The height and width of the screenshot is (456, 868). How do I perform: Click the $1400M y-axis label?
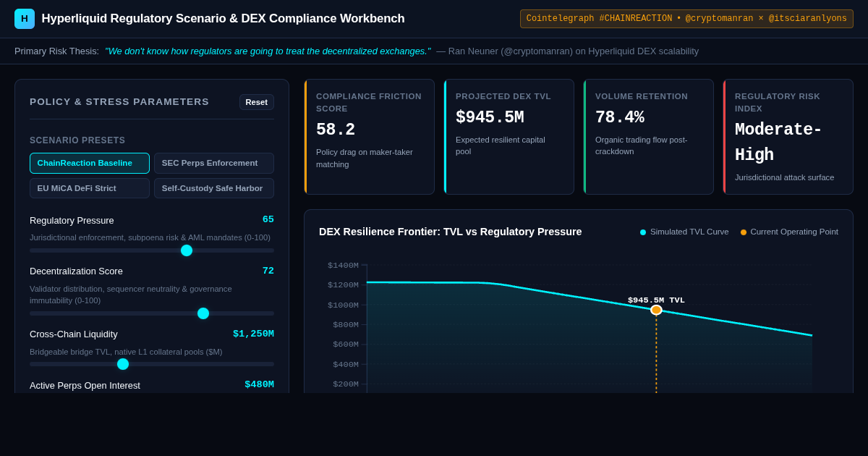pyautogui.click(x=343, y=266)
